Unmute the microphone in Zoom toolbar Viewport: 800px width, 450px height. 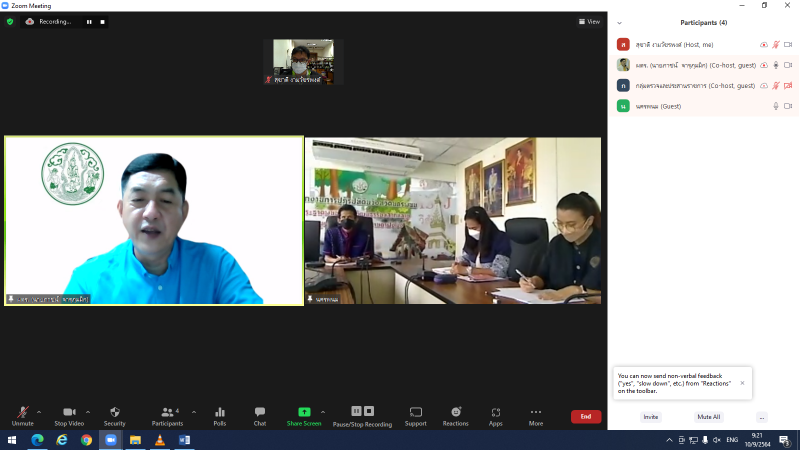point(22,416)
